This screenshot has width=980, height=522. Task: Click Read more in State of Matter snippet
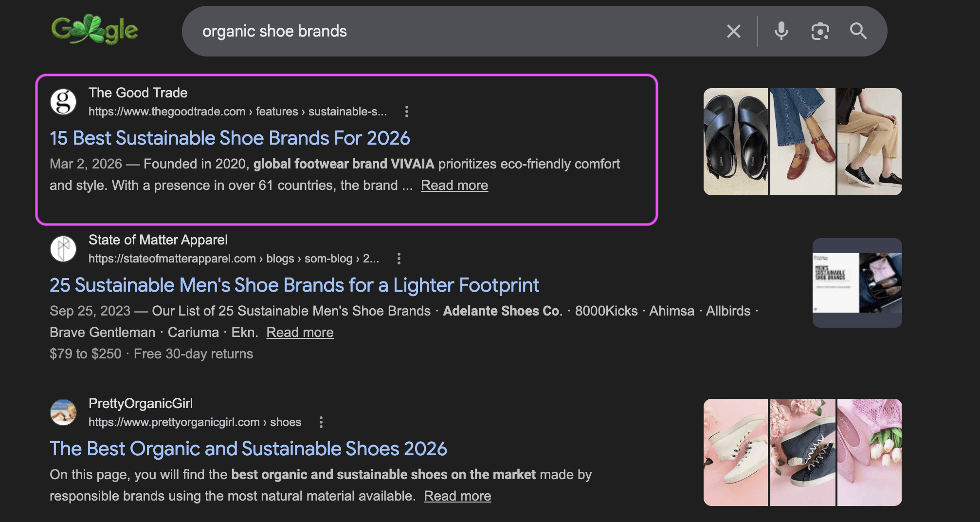300,333
